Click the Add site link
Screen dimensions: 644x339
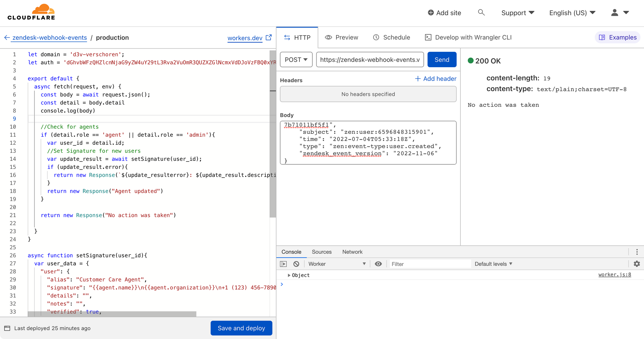444,13
